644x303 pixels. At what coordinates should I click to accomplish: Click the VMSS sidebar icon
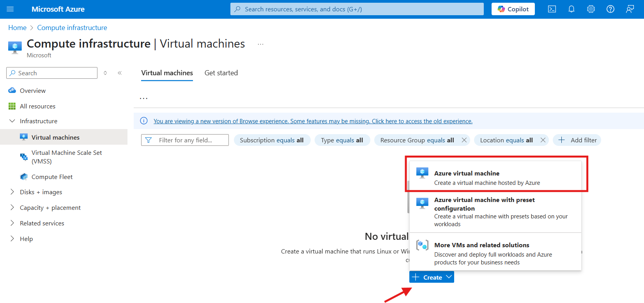(24, 157)
